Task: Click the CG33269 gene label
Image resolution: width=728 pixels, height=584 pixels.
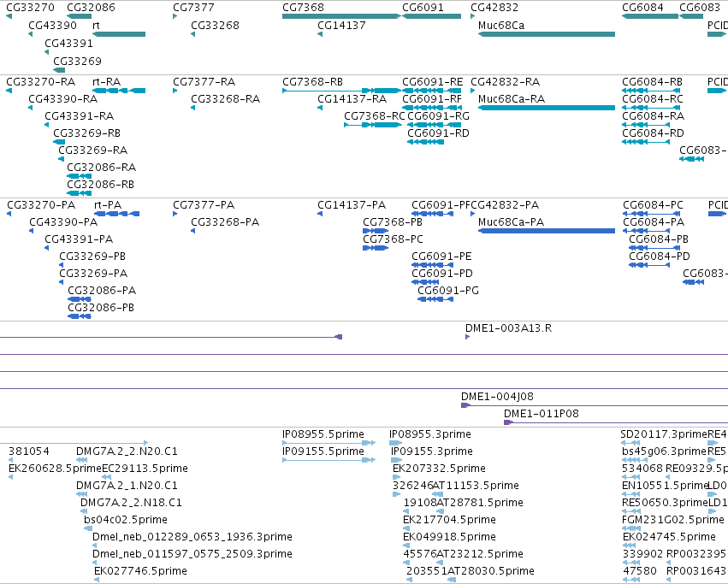Action: pos(77,61)
